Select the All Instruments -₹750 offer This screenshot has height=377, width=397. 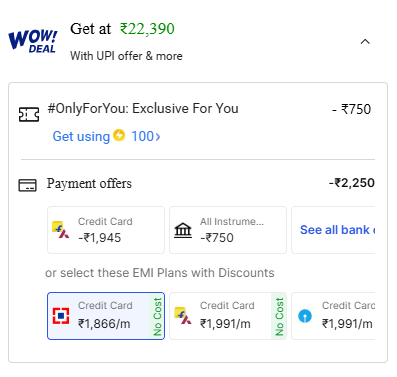coord(228,230)
